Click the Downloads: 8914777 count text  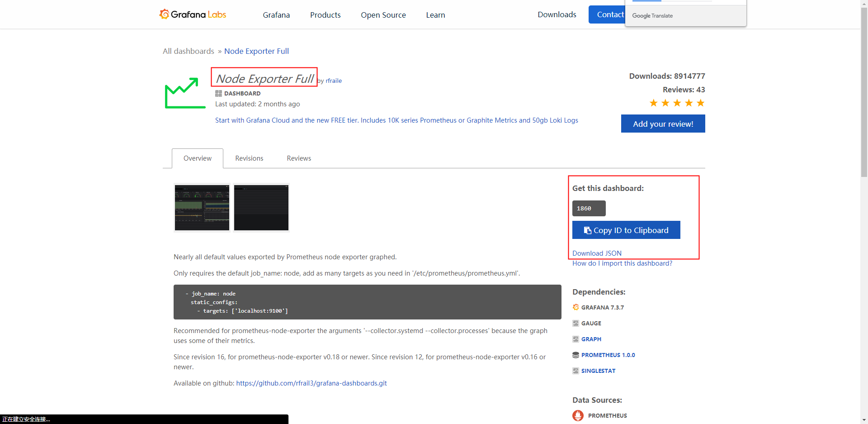[x=667, y=76]
